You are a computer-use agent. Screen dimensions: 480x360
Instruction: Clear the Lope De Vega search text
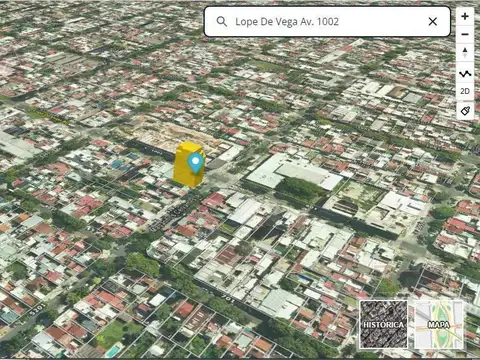433,22
